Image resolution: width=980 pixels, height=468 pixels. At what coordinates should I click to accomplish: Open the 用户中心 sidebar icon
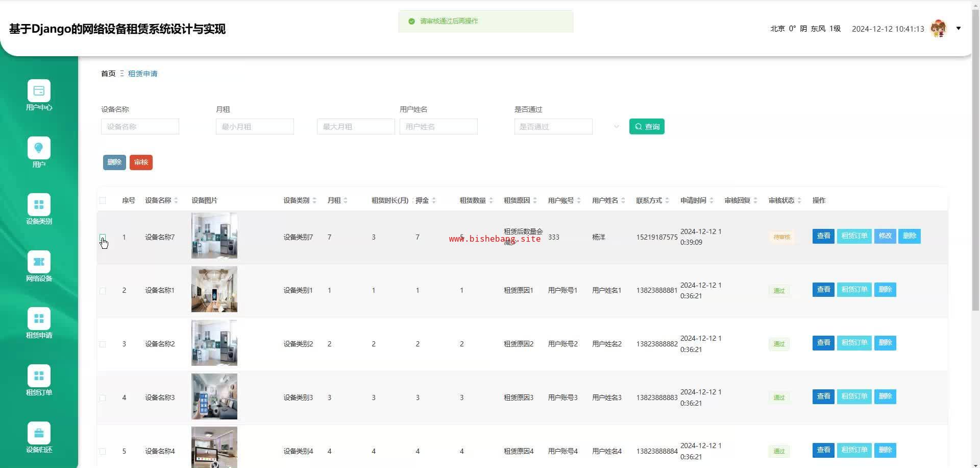[39, 91]
